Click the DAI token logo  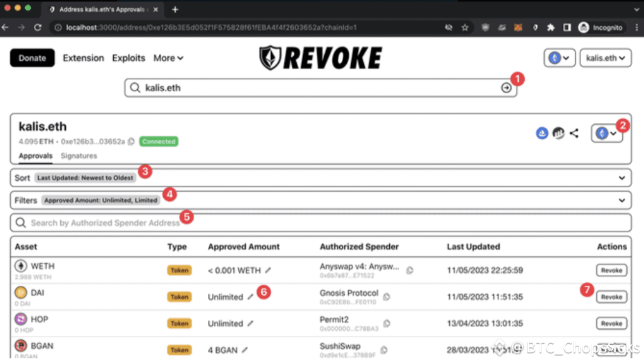click(21, 293)
